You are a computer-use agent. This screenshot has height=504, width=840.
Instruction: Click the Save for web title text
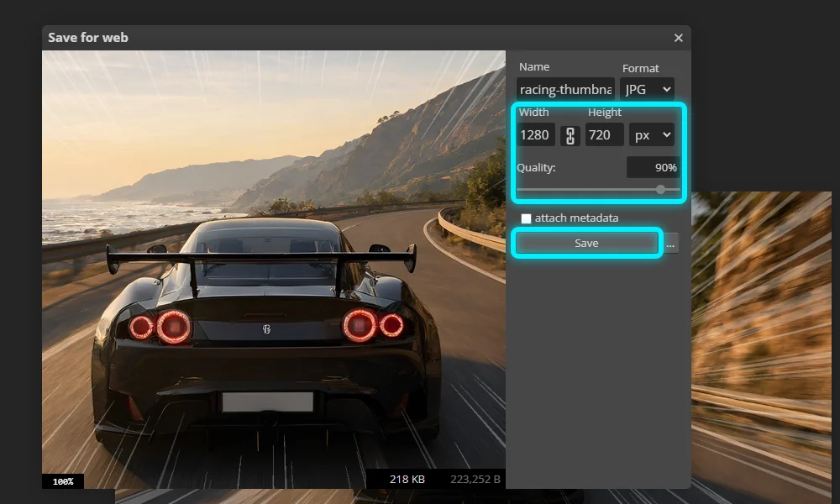click(x=88, y=38)
